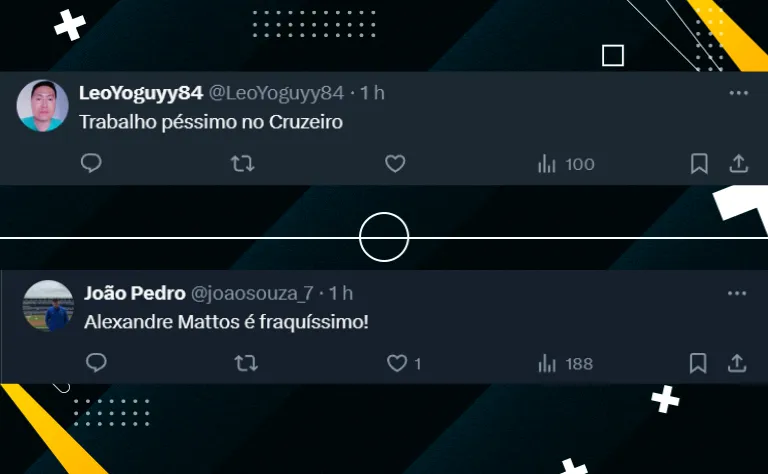Reply to João Pedro's tweet
Screen dimensions: 768x474
pyautogui.click(x=96, y=363)
